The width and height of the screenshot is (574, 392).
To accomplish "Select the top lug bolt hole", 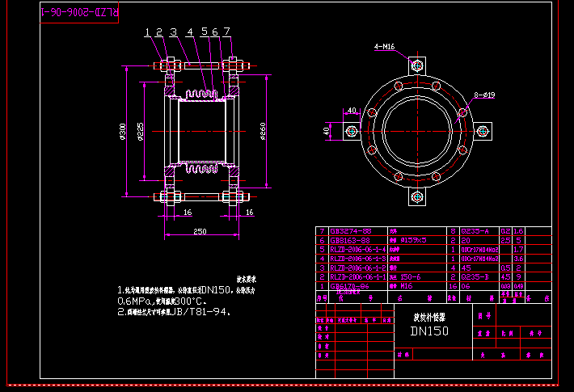I will tap(417, 65).
